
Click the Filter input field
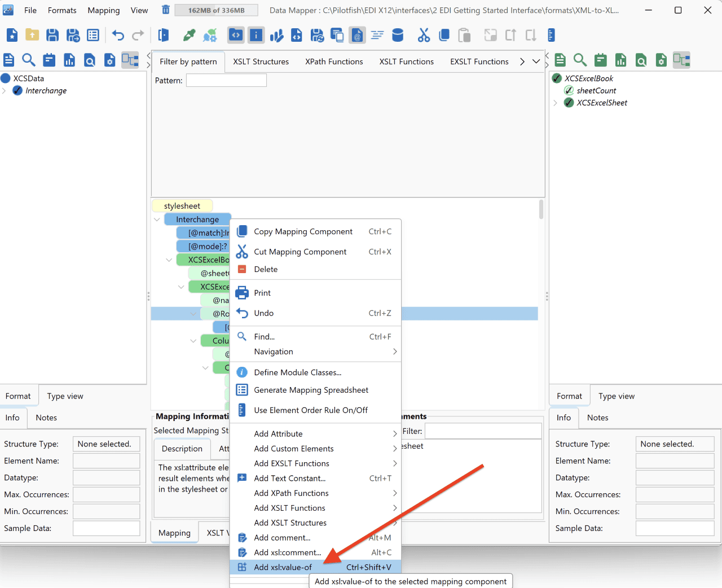click(x=483, y=431)
